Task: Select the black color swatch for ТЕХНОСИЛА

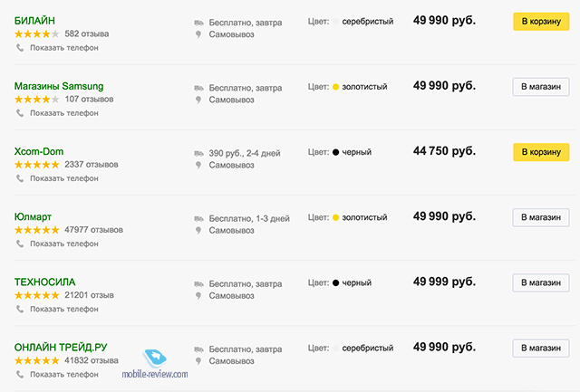Action: 336,283
